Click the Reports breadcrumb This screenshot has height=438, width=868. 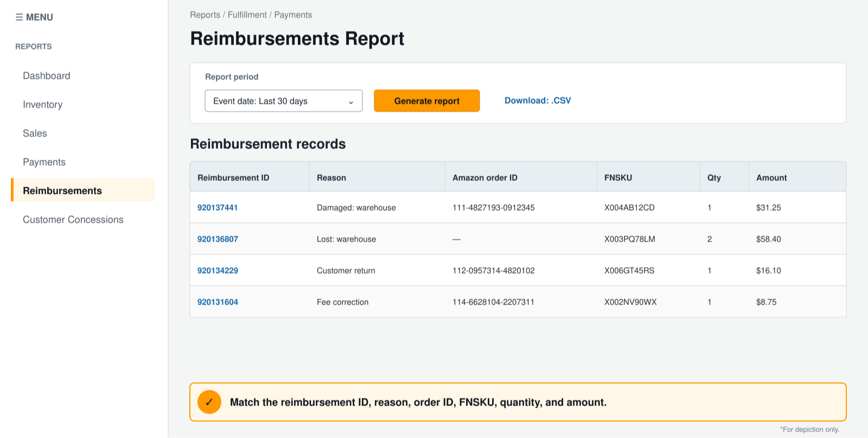205,15
